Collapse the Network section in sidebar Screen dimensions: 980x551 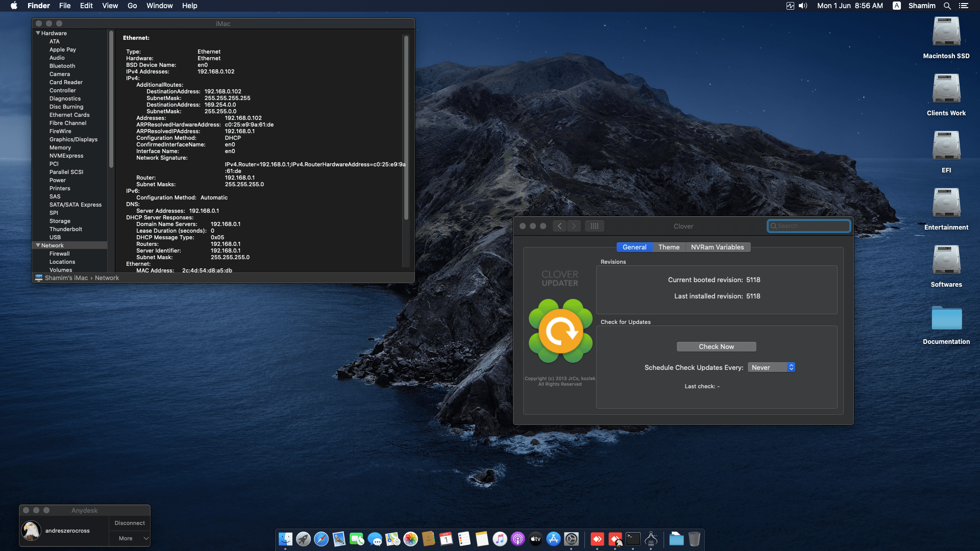[x=38, y=245]
